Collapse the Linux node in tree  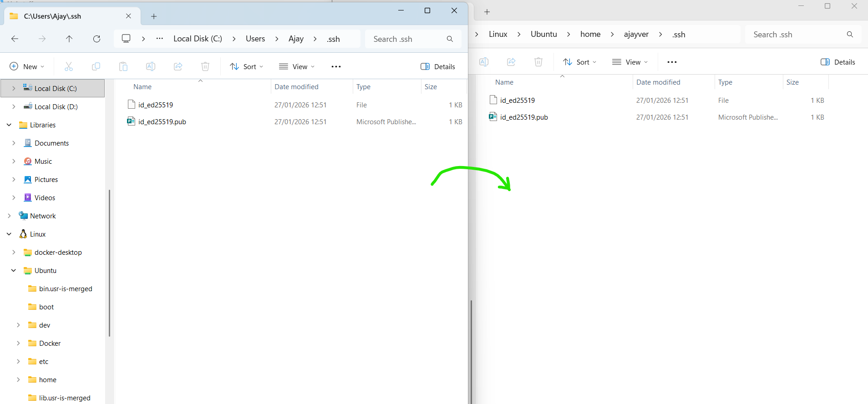pos(9,234)
